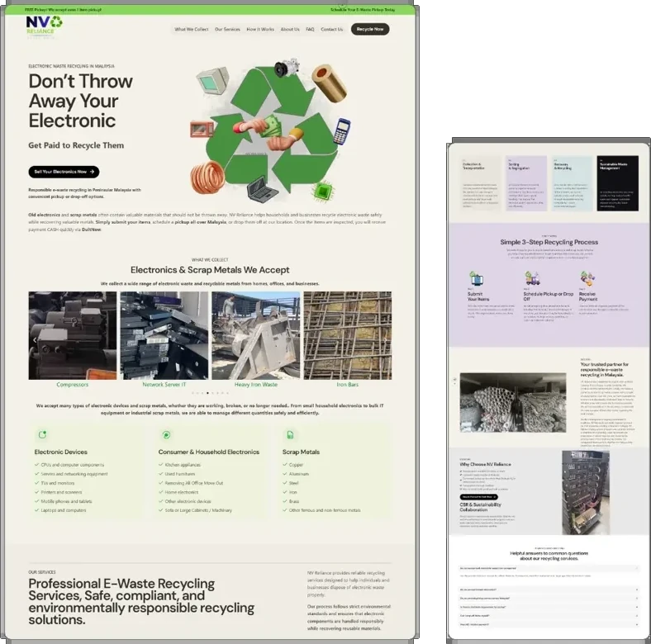Screen dimensions: 651x644
Task: Open the Heavy Iron Waste photo
Action: click(256, 335)
